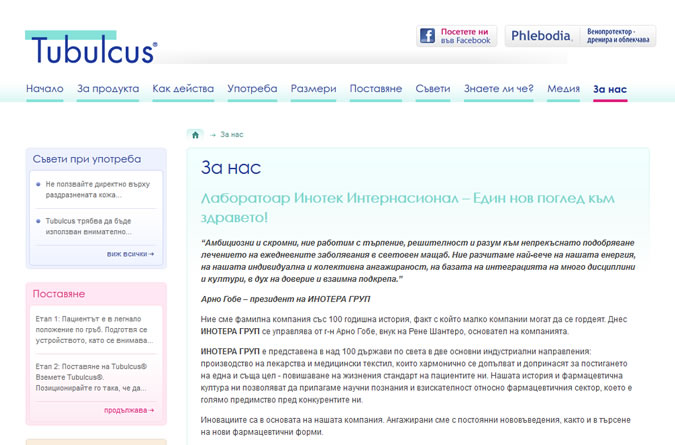Open the Съвети menu item
Screen dimensions: 675x445
(433, 89)
